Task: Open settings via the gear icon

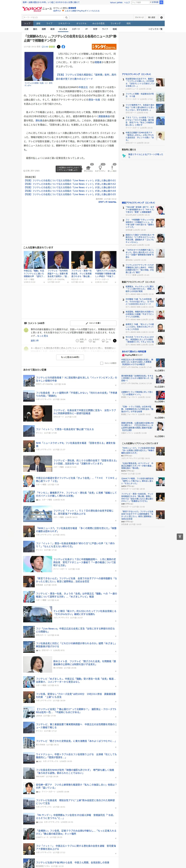Action: 161,18
